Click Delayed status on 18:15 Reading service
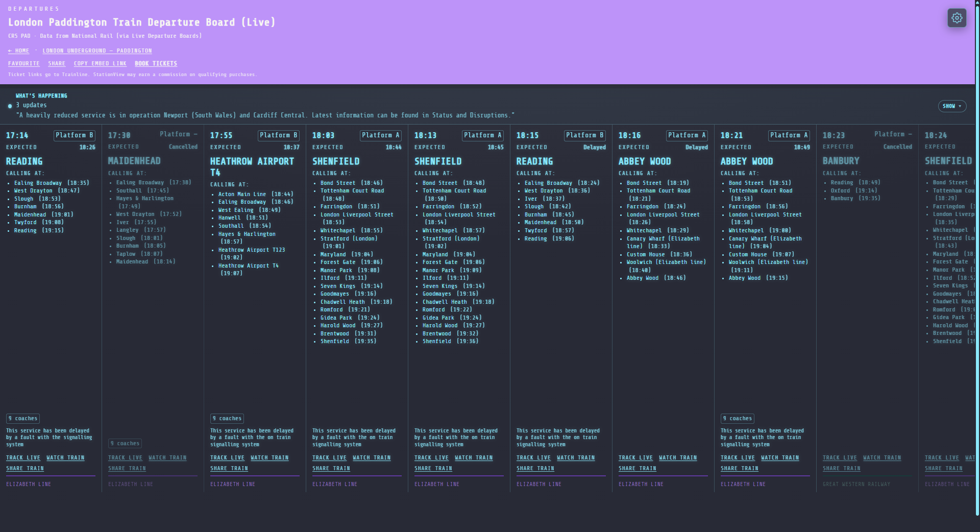Image resolution: width=980 pixels, height=532 pixels. click(595, 147)
